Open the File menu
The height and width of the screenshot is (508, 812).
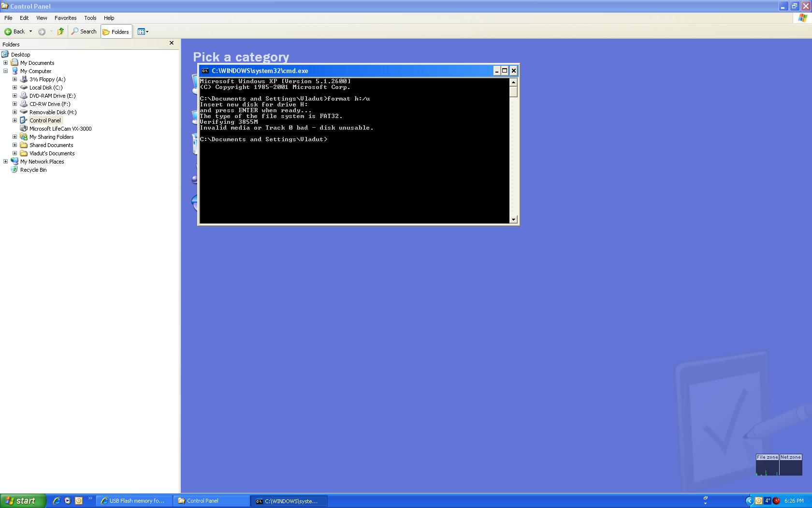pos(8,18)
